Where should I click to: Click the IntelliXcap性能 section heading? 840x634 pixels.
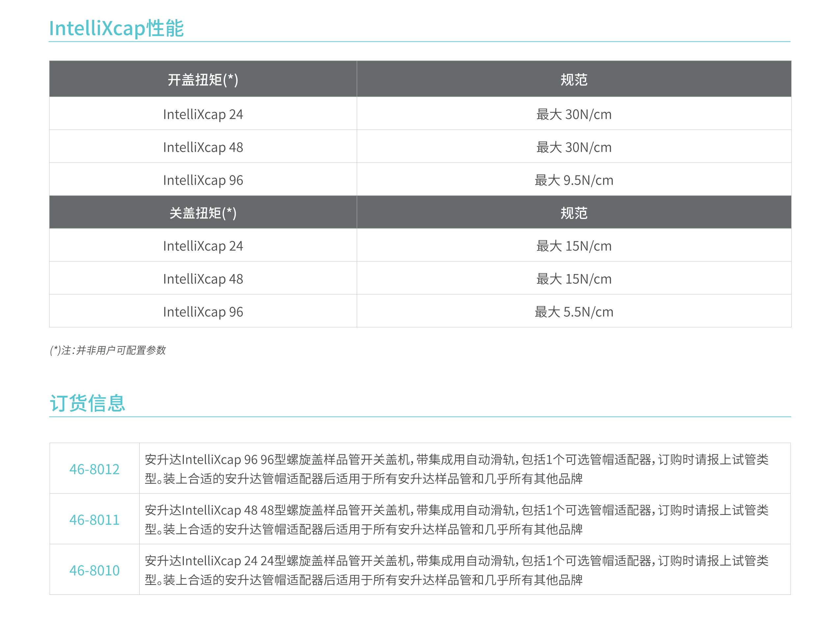point(116,28)
